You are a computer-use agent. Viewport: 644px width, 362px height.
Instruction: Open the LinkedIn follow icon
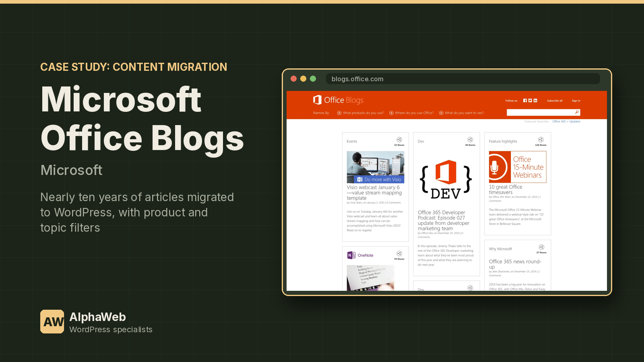(x=535, y=101)
